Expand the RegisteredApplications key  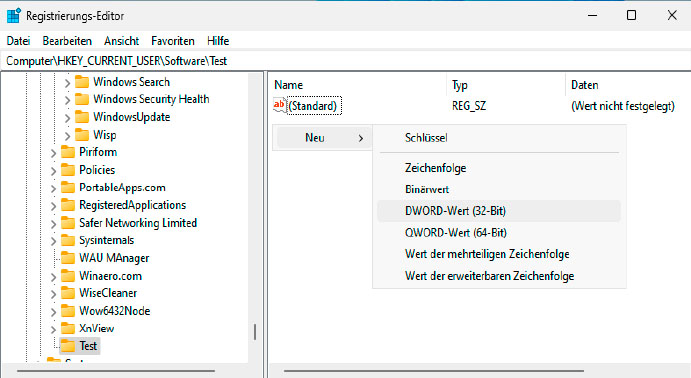pos(53,206)
